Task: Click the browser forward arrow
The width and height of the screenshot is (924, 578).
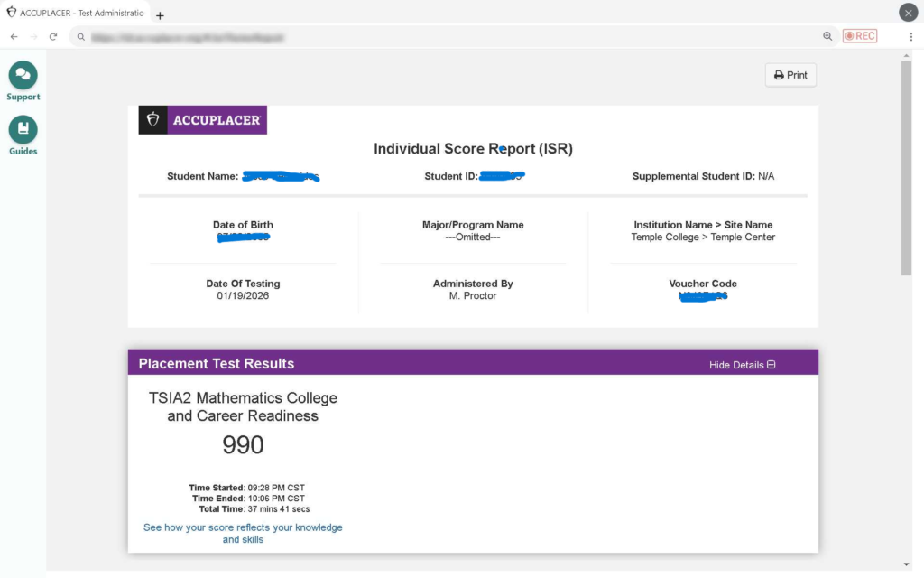Action: click(33, 37)
